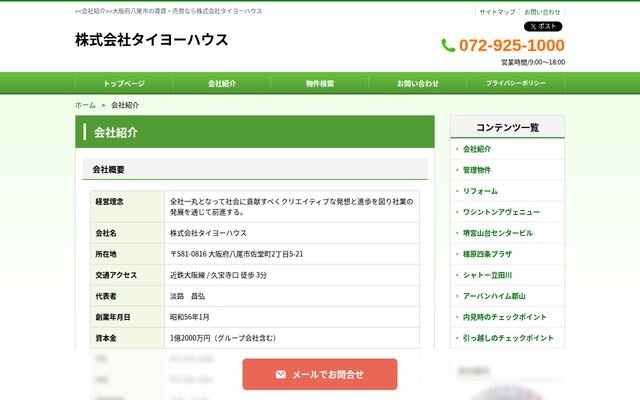Image resolution: width=640 pixels, height=400 pixels.
Task: Click 会社紹介 in the breadcrumb trail
Action: [x=125, y=105]
